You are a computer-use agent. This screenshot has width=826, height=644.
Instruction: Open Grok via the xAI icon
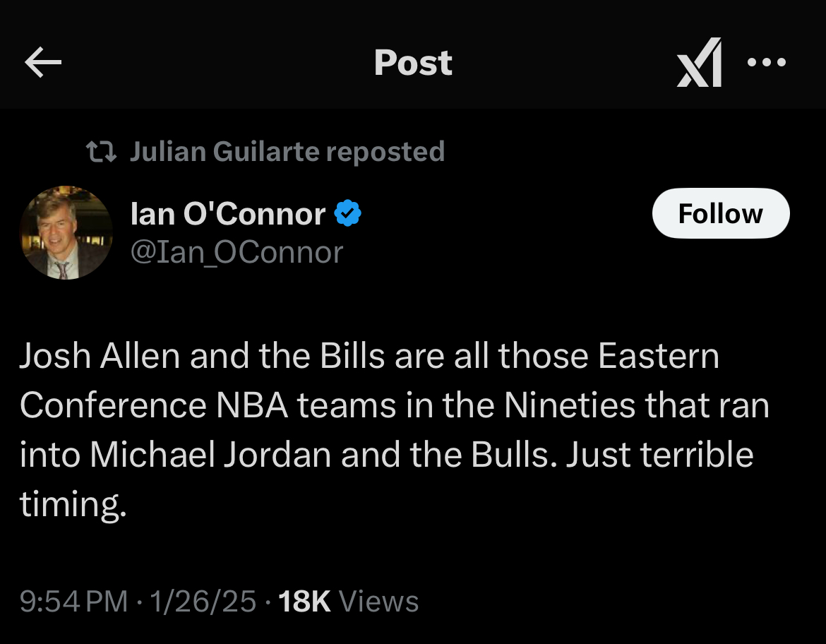699,63
